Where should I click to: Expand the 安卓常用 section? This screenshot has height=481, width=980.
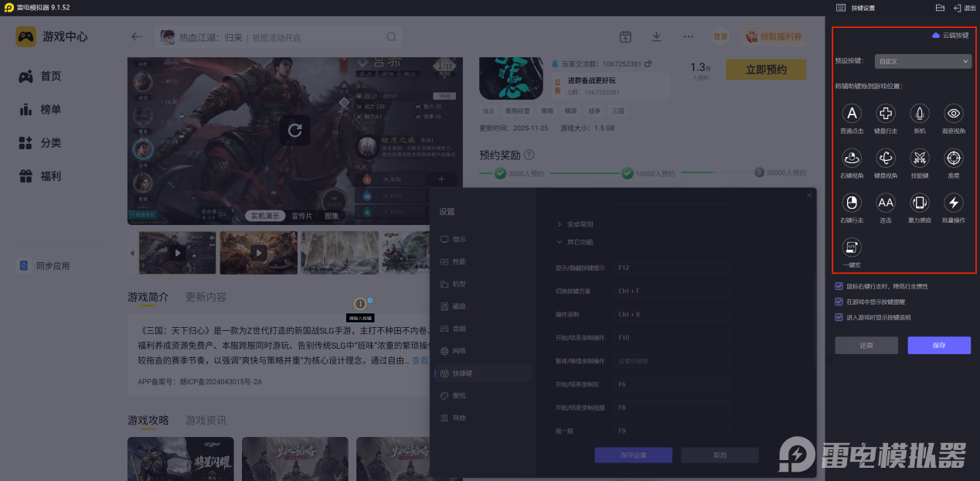coord(574,224)
